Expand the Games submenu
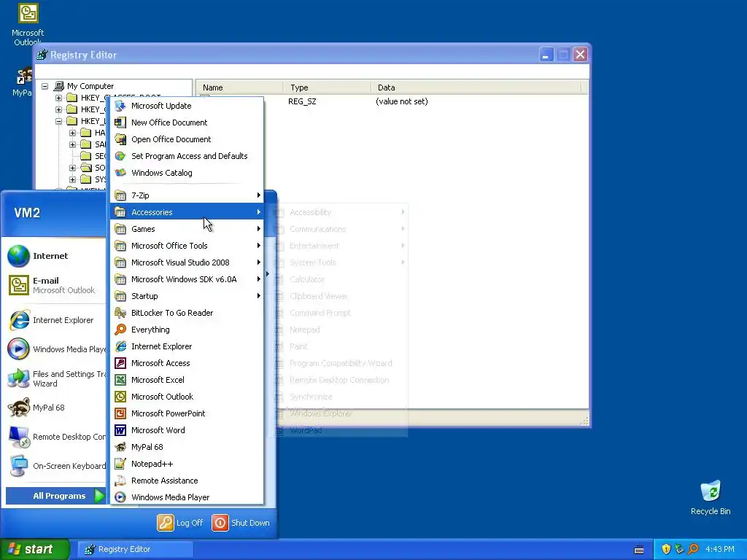 (x=187, y=229)
